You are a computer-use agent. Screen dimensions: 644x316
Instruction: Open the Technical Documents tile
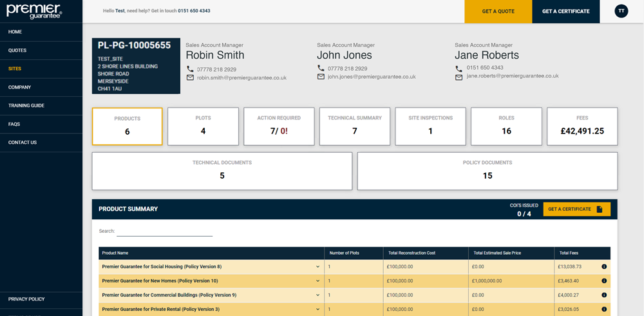[222, 171]
